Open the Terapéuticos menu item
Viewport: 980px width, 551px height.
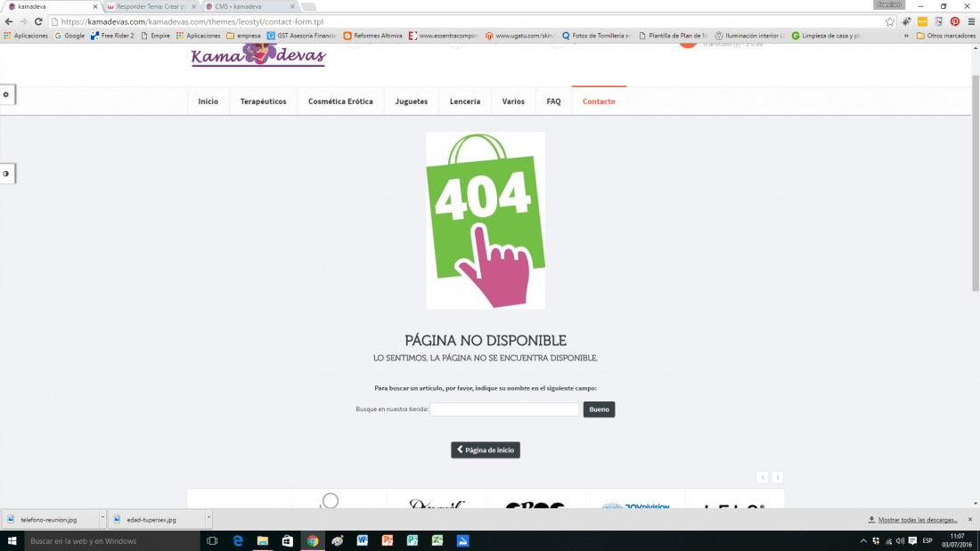263,101
